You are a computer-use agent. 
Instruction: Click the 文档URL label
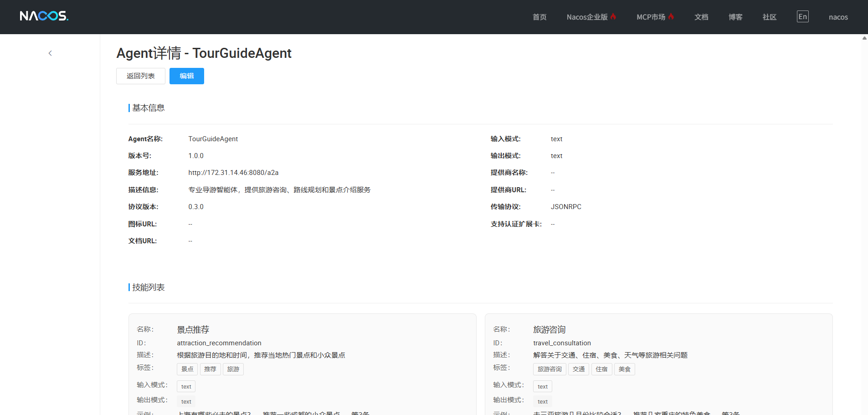pos(142,241)
